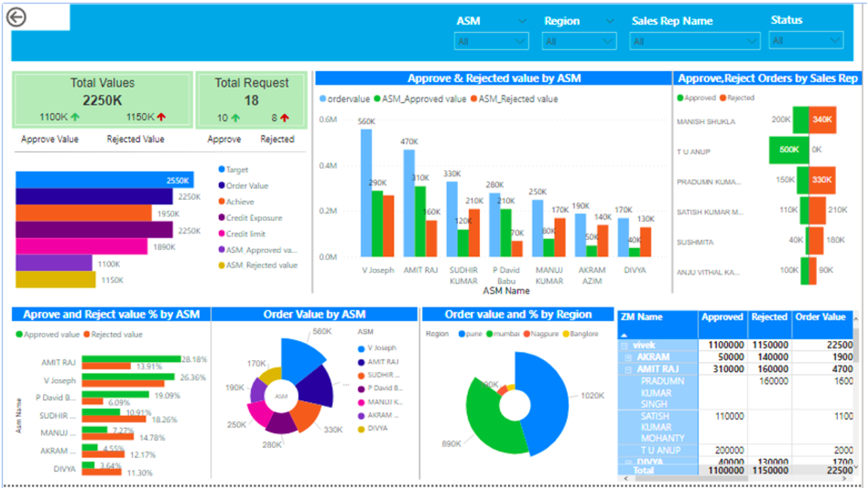This screenshot has width=868, height=488.
Task: Click the back arrow button
Action: pos(16,17)
